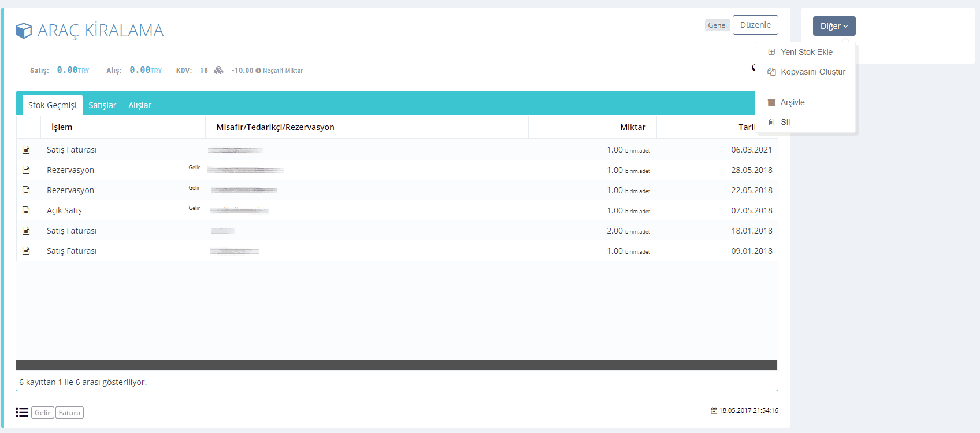The image size is (980, 433).
Task: Click the info icon before Negatif Miktar
Action: pos(258,71)
